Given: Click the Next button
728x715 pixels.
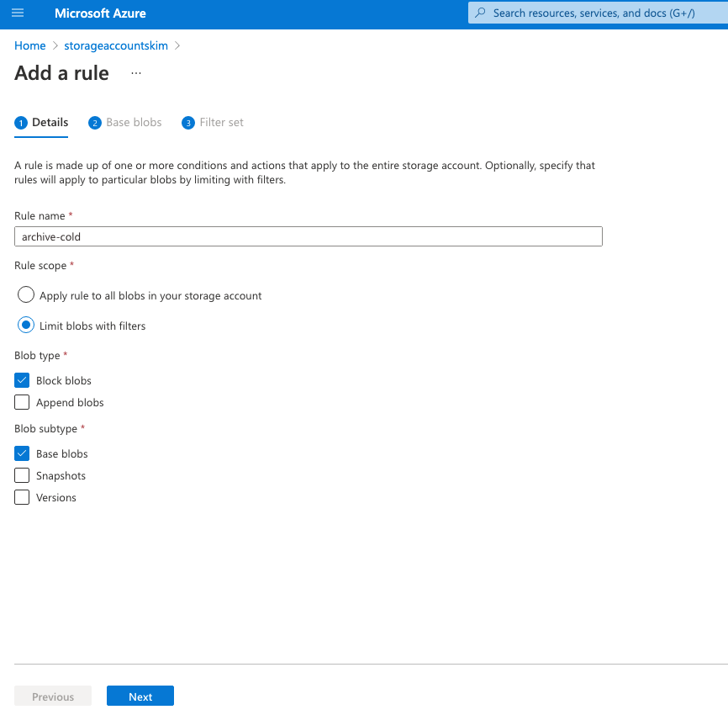Looking at the screenshot, I should 140,696.
